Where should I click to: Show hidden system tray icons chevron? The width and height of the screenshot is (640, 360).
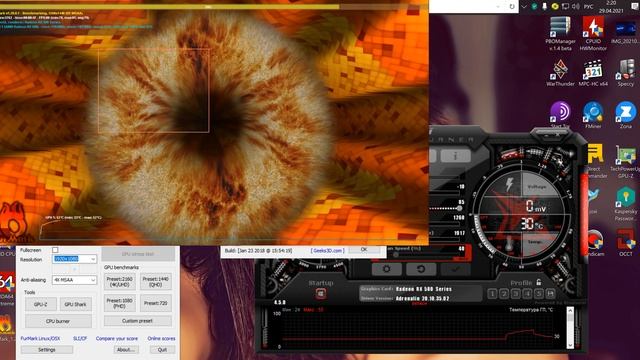click(524, 7)
